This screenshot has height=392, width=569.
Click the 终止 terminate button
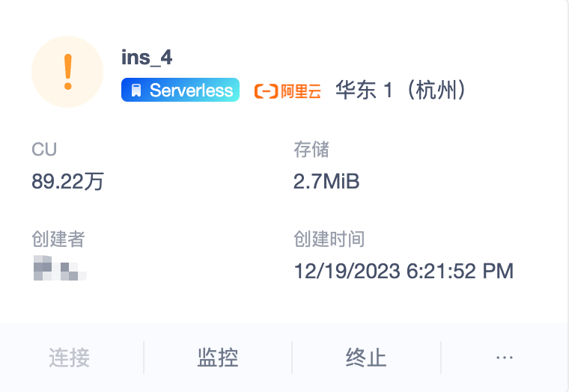366,358
